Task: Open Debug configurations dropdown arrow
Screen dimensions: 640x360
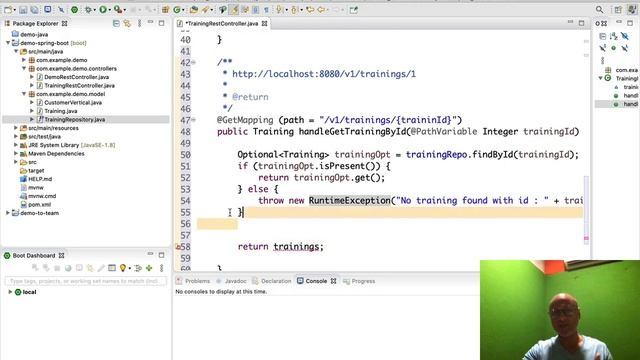Action: [95, 10]
